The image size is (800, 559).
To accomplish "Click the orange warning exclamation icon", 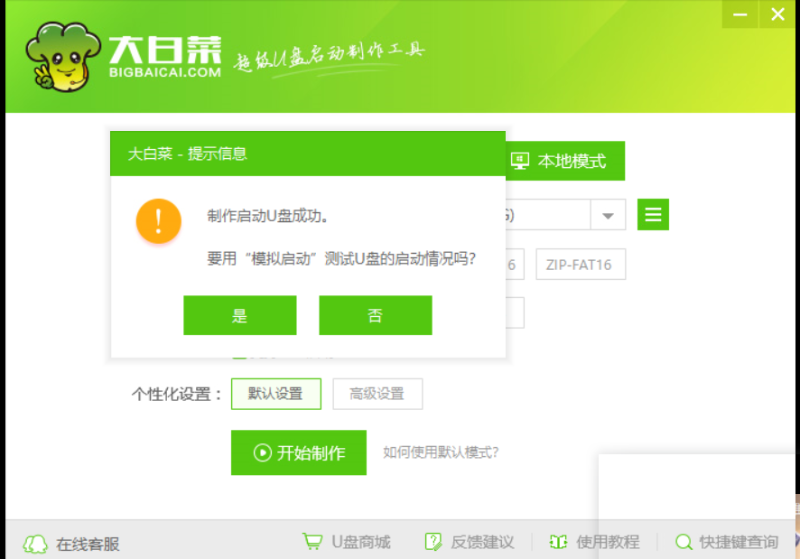I will 159,221.
